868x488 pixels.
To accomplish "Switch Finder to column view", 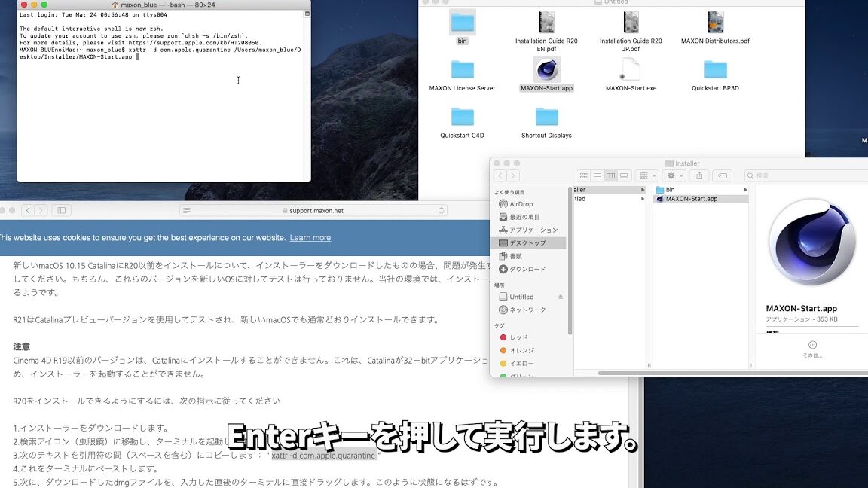I will coord(610,175).
